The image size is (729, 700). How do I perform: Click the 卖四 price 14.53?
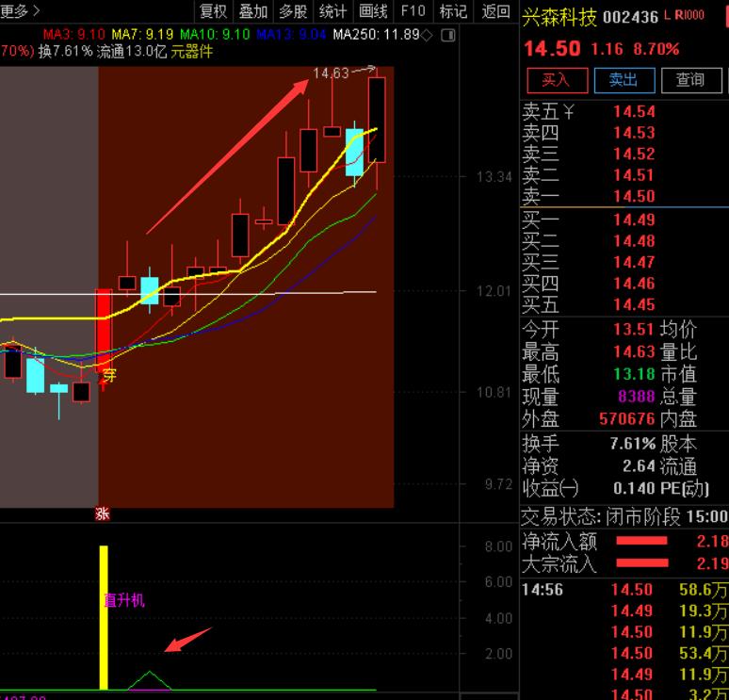coord(634,133)
